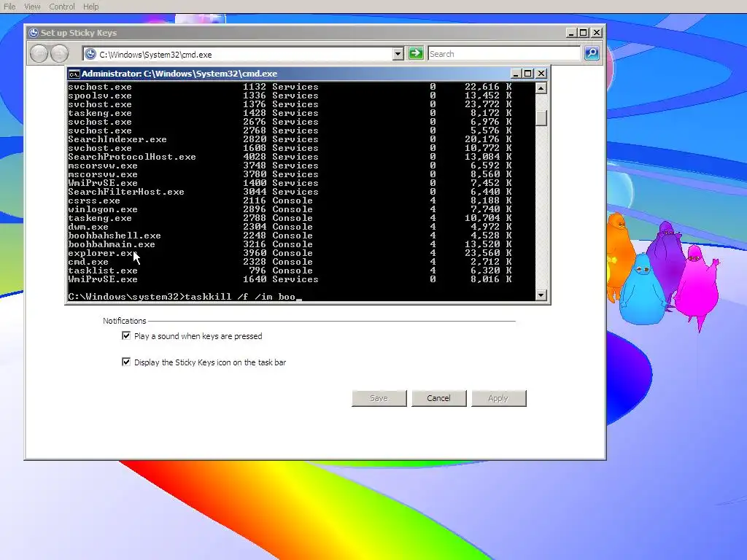The image size is (747, 560).
Task: Click the address bar with C:\Windows\System32\cmd.exe
Action: click(x=243, y=54)
